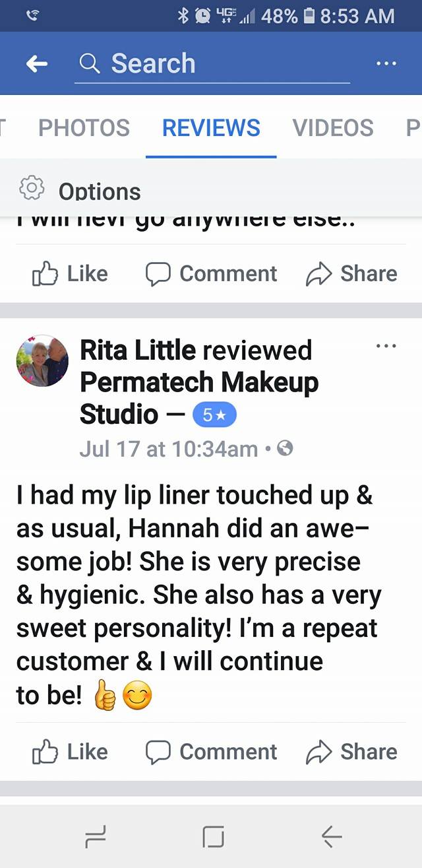Open the three-dot menu on Rita Little's review
Image resolution: width=422 pixels, height=868 pixels.
point(386,346)
